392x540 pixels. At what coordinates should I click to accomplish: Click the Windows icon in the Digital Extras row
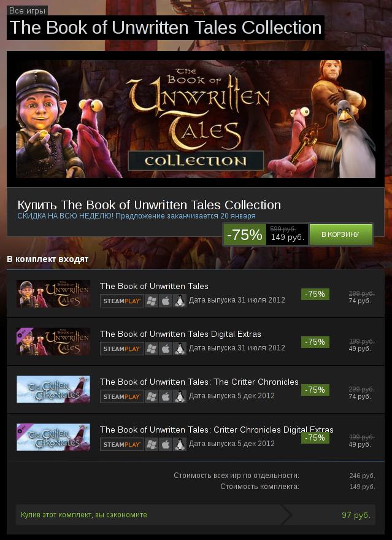click(151, 349)
